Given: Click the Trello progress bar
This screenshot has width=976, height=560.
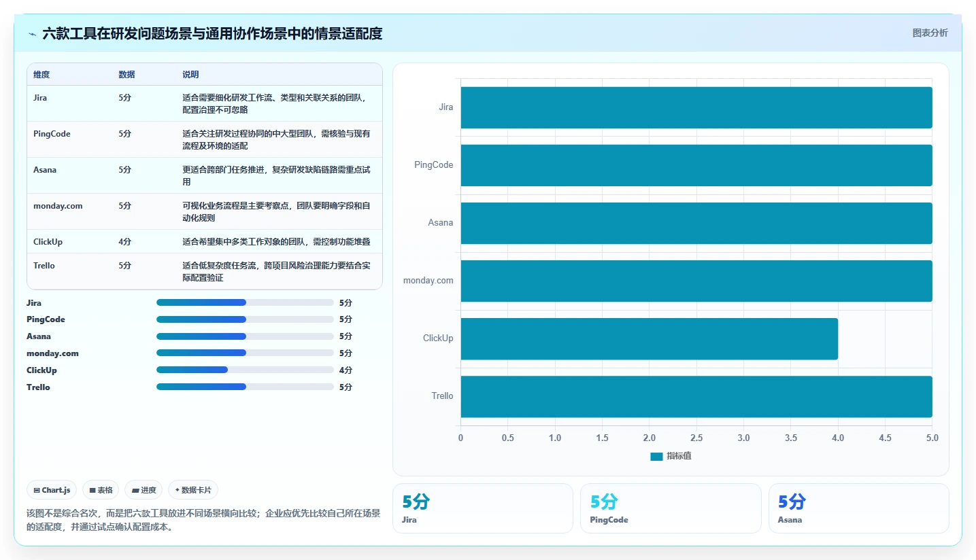Looking at the screenshot, I should [x=245, y=387].
